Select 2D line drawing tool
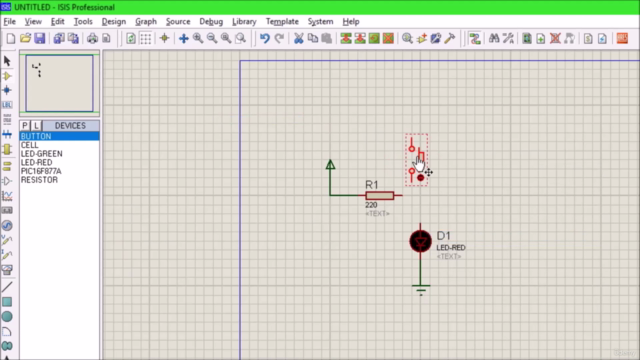The image size is (640, 360). coord(7,287)
